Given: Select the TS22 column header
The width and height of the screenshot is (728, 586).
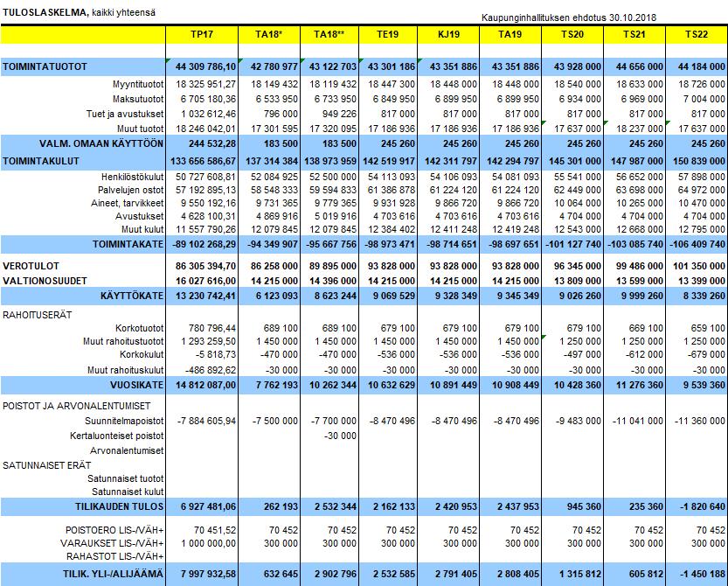Looking at the screenshot, I should click(x=697, y=34).
